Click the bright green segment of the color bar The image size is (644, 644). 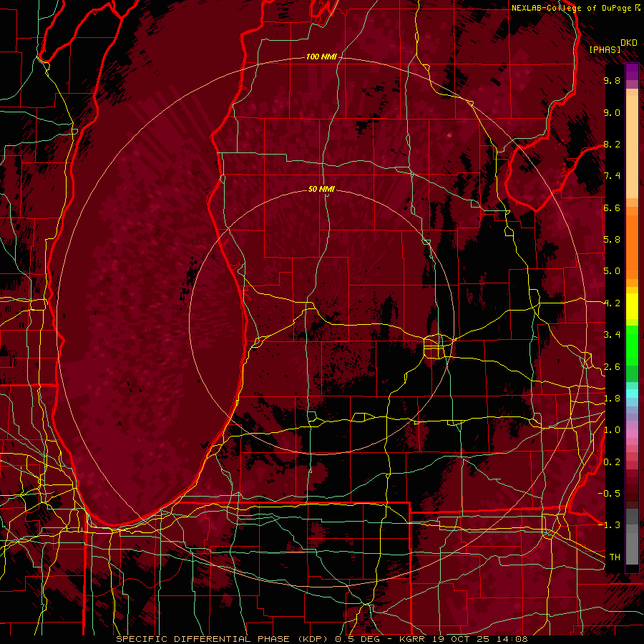click(x=632, y=346)
